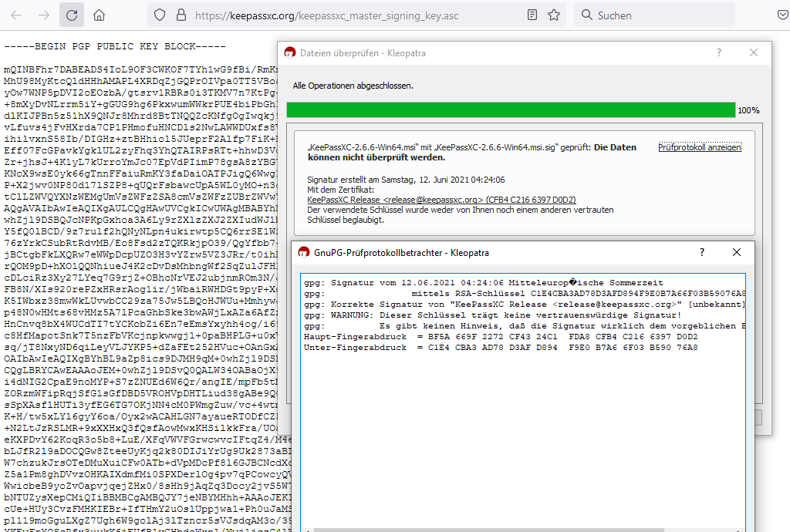Screen dimensions: 790x532
Task: Click the Korrekte Signatur von log line
Action: point(524,305)
